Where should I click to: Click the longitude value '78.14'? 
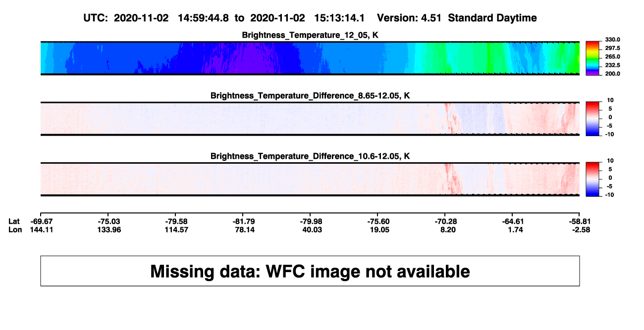click(244, 230)
